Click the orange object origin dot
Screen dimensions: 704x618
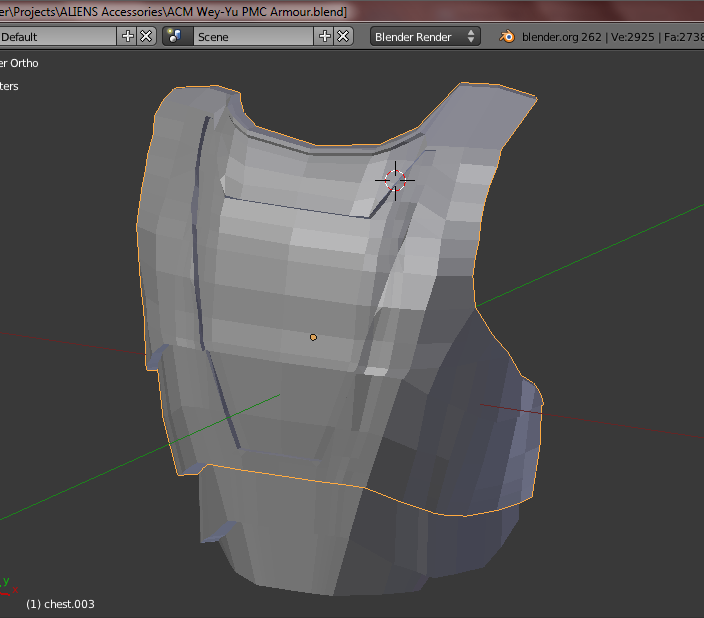click(313, 337)
